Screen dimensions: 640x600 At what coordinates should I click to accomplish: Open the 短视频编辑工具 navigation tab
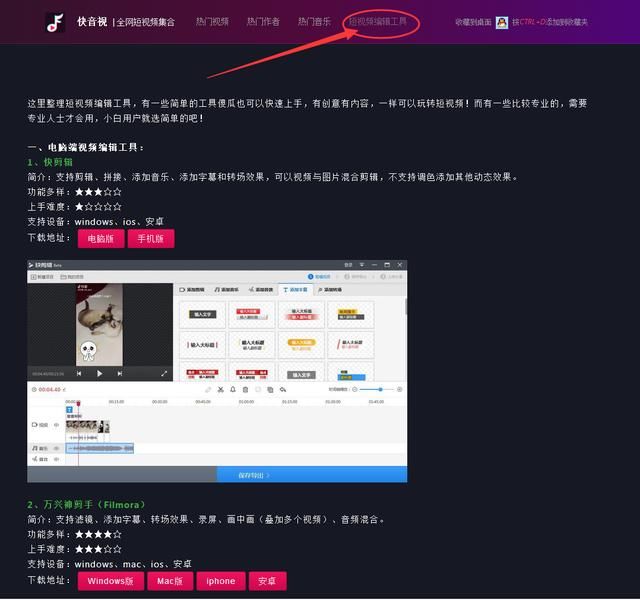tap(378, 22)
